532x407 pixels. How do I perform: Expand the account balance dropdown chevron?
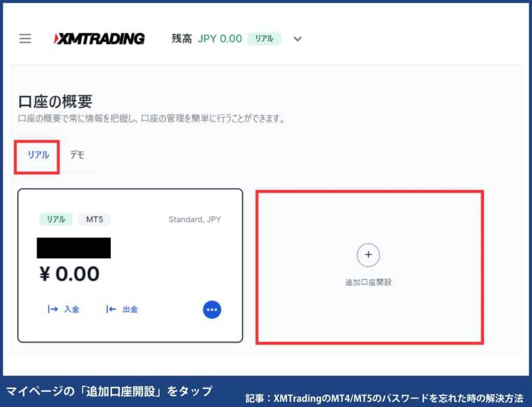pyautogui.click(x=298, y=38)
